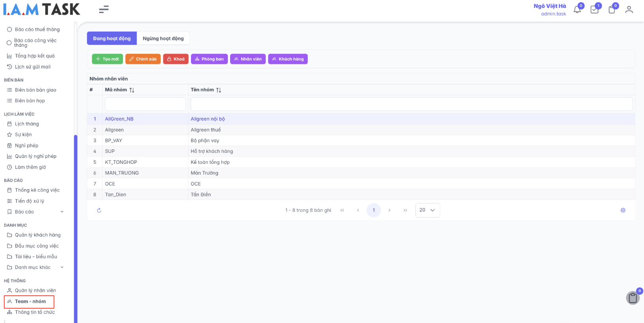Sort by Mã nhóm column arrows
Viewport: 644px width, 323px height.
coord(132,90)
